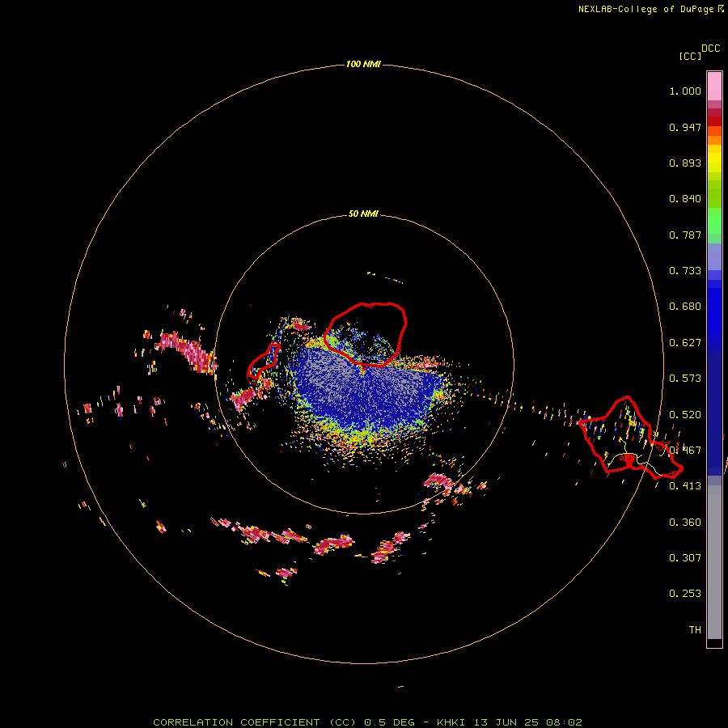
Task: Select the 0.627 scale value
Action: (685, 343)
